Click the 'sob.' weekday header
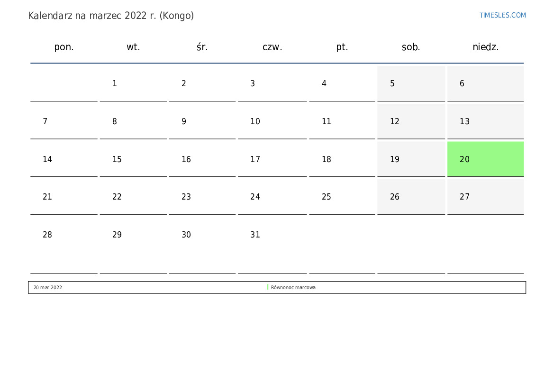 pos(411,47)
